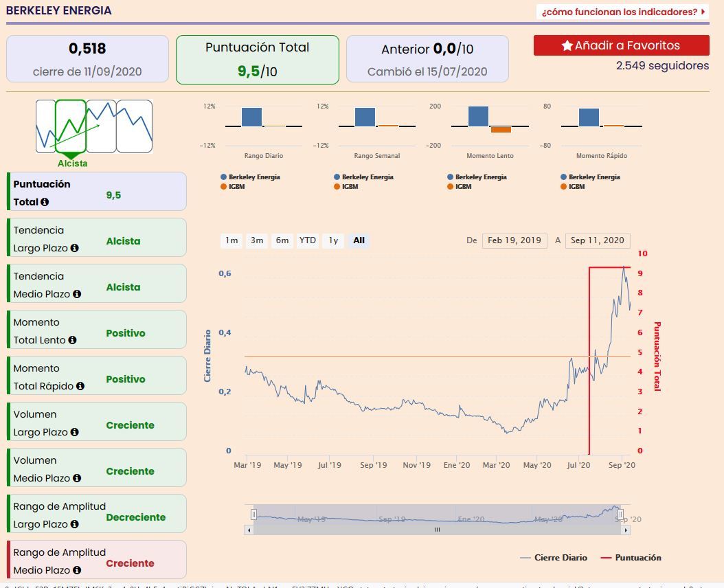This screenshot has width=724, height=588.
Task: Select the 6m time range
Action: 282,240
